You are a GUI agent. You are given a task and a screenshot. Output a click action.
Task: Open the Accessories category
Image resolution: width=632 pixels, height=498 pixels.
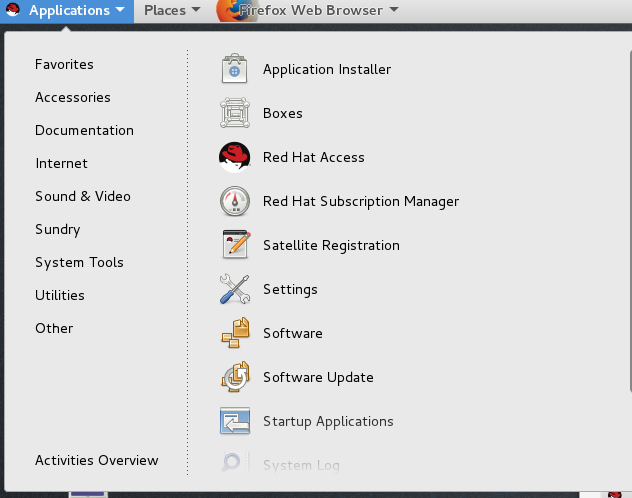coord(73,98)
